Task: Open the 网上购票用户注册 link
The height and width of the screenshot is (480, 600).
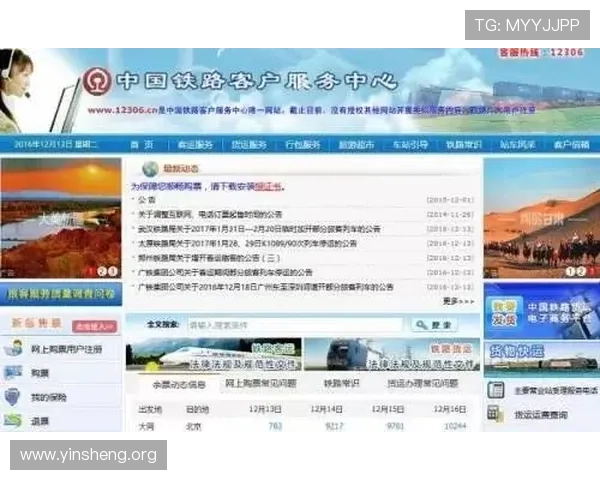Action: [x=67, y=349]
